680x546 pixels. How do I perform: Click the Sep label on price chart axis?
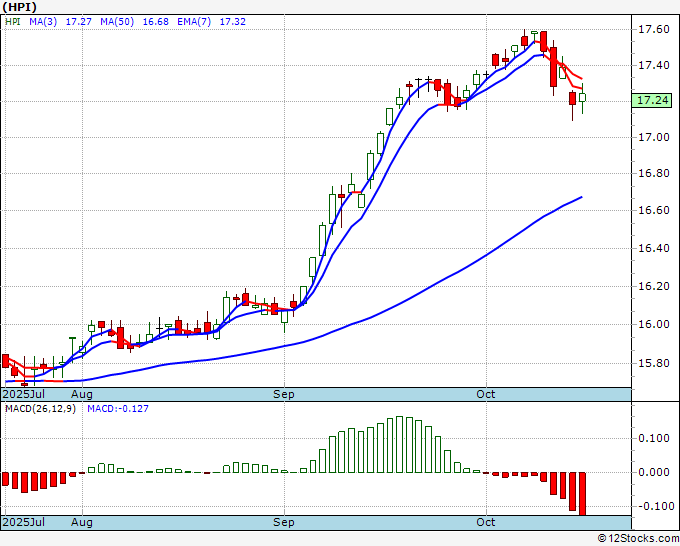[x=284, y=394]
